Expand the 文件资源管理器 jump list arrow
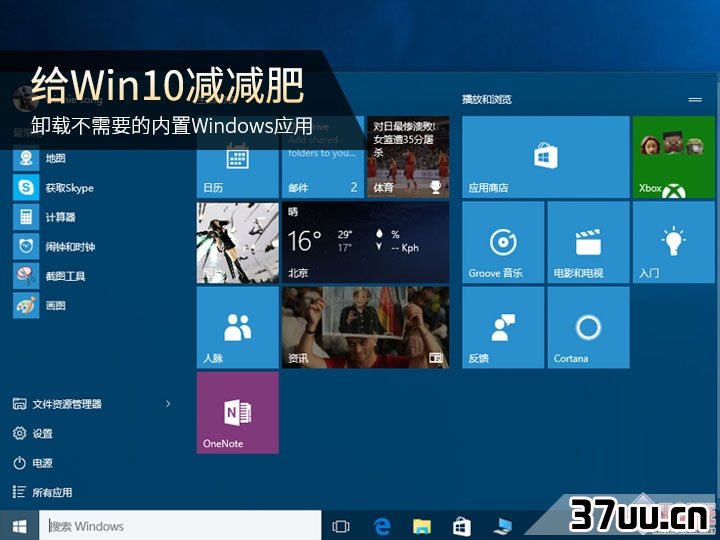 pyautogui.click(x=168, y=404)
